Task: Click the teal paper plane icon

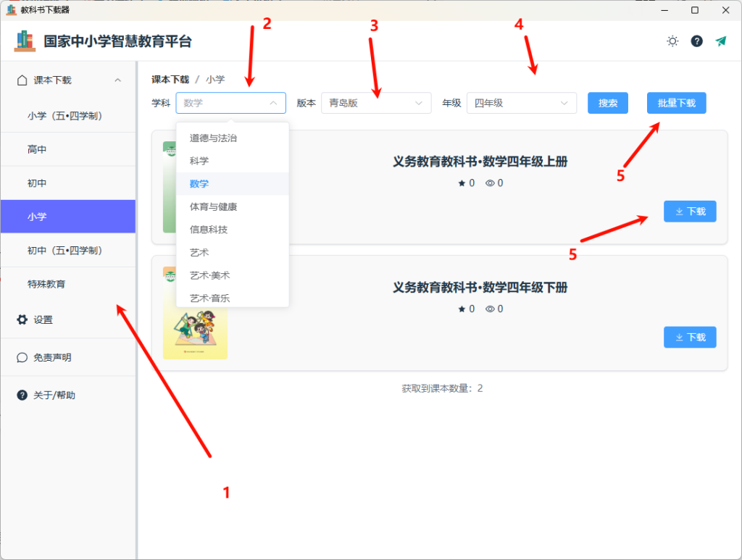Action: pos(720,41)
